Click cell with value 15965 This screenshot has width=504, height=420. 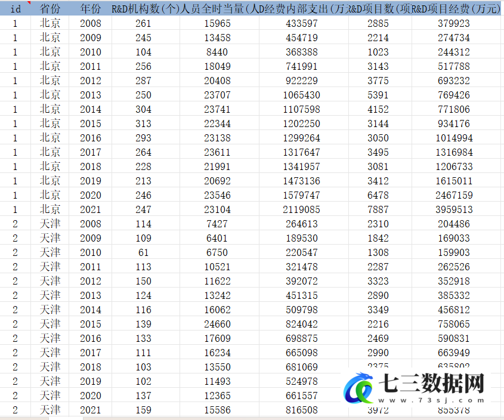(x=219, y=23)
